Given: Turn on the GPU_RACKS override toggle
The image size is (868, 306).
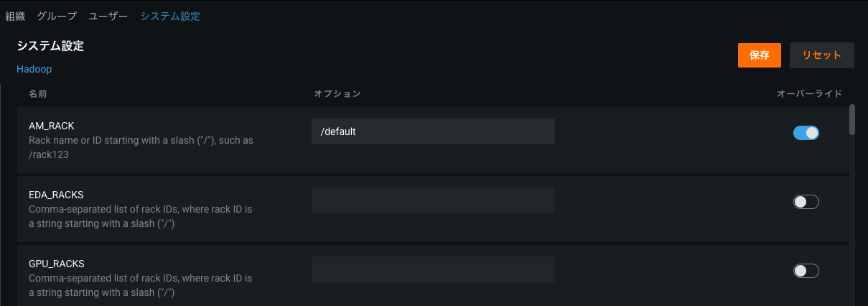Looking at the screenshot, I should click(806, 271).
